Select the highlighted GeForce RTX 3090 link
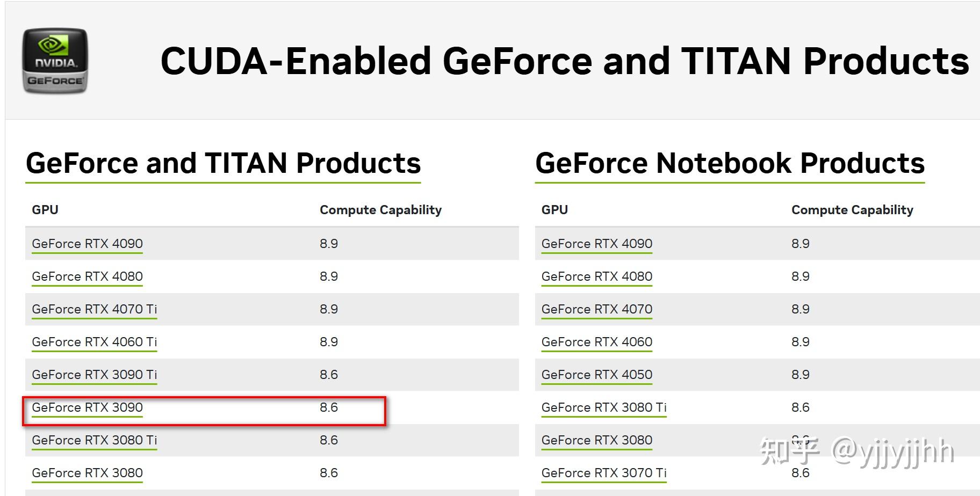This screenshot has width=980, height=496. tap(87, 407)
